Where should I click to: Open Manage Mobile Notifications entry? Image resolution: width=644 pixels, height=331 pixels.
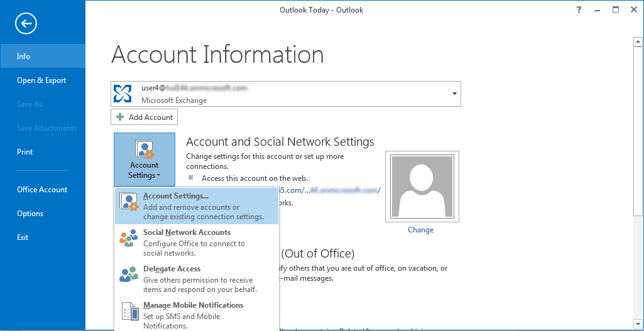197,315
